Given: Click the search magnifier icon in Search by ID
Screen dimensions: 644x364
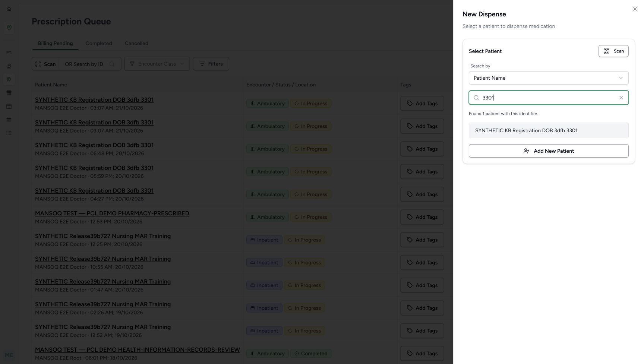Looking at the screenshot, I should click(112, 64).
